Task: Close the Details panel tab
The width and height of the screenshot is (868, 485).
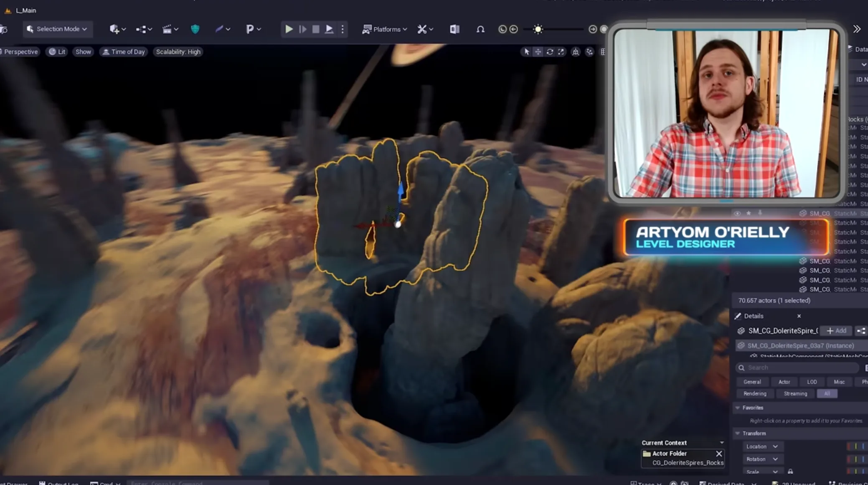Action: (x=799, y=316)
